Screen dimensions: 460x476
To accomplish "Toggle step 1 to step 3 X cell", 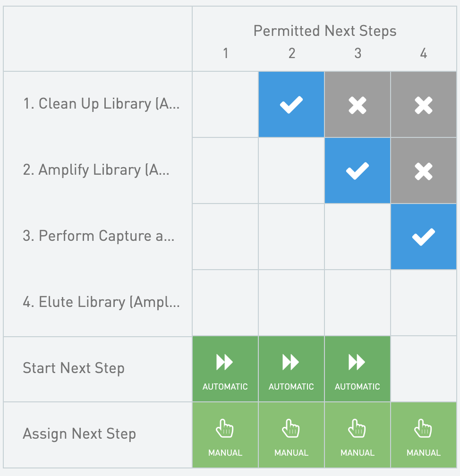I will [x=358, y=104].
